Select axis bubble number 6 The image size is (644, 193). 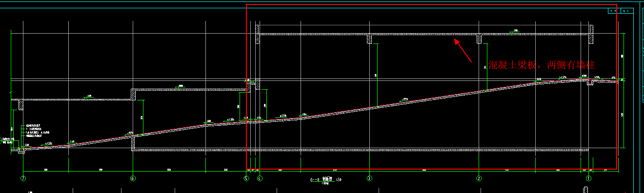click(x=133, y=178)
